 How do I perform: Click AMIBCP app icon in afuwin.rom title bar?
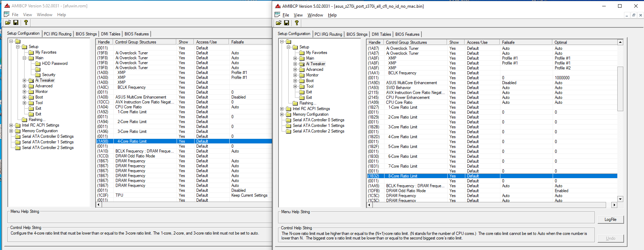tap(7, 6)
